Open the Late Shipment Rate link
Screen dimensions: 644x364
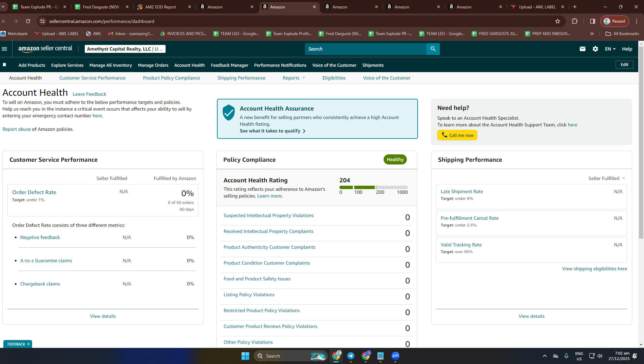pos(461,191)
